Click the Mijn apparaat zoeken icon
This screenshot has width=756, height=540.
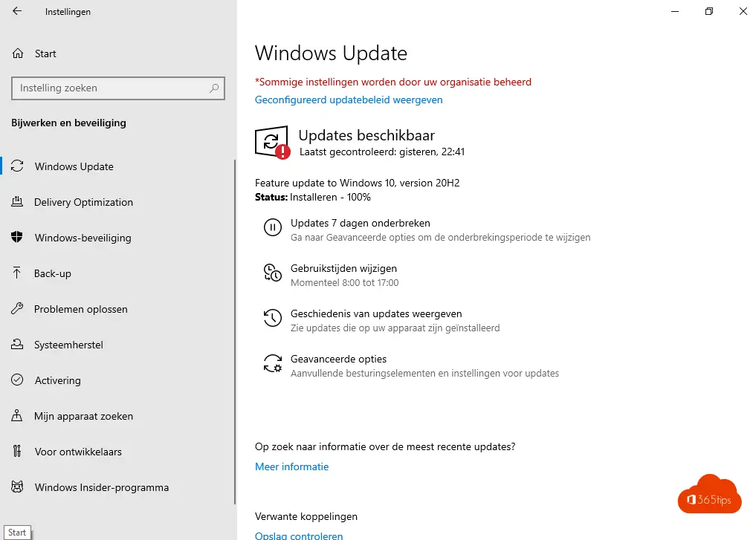click(17, 416)
